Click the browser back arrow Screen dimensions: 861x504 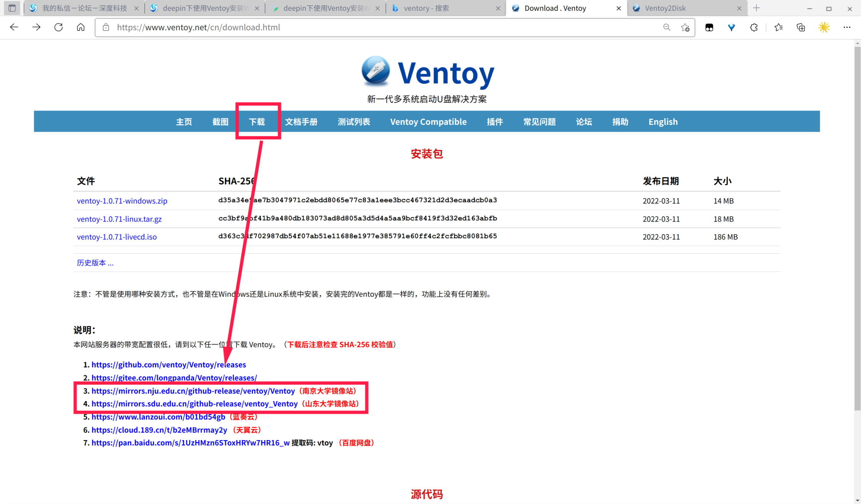(14, 27)
